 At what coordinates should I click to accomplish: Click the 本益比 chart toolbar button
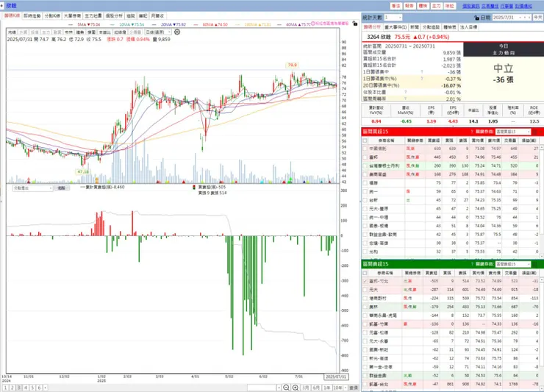pyautogui.click(x=104, y=32)
